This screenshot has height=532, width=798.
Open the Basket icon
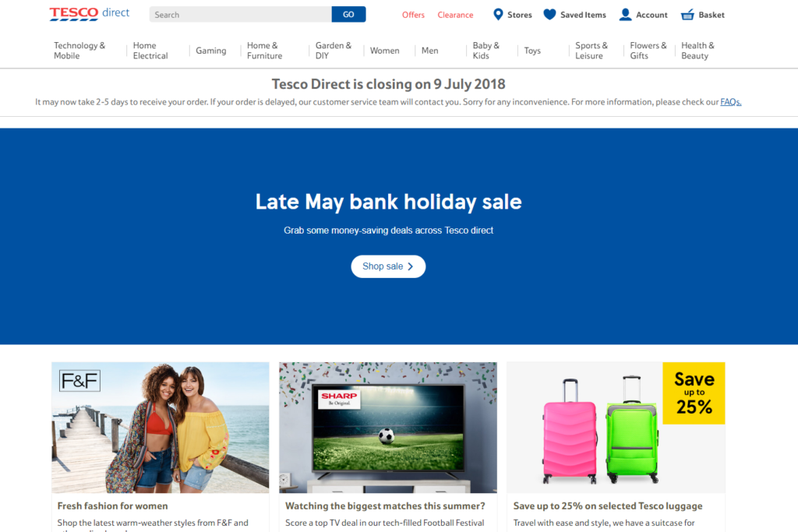pyautogui.click(x=687, y=14)
